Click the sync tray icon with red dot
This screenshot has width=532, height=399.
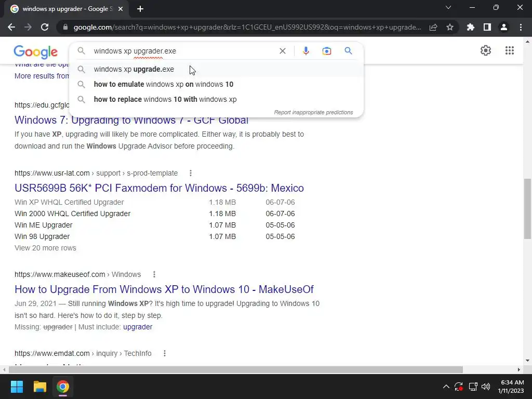pos(459,387)
